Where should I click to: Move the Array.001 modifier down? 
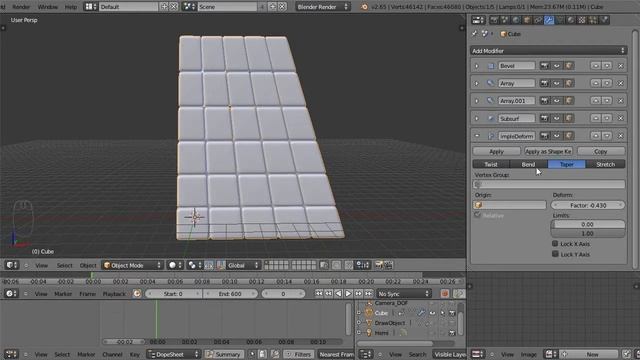click(x=607, y=101)
